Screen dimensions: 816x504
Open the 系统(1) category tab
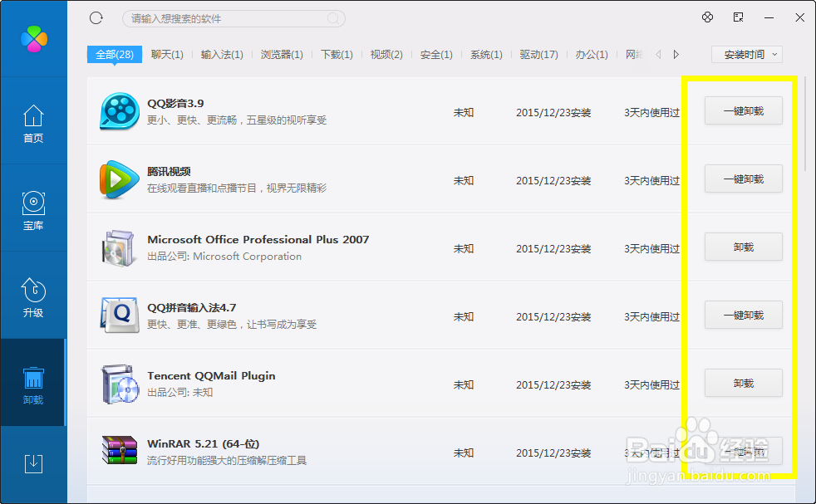click(x=486, y=54)
